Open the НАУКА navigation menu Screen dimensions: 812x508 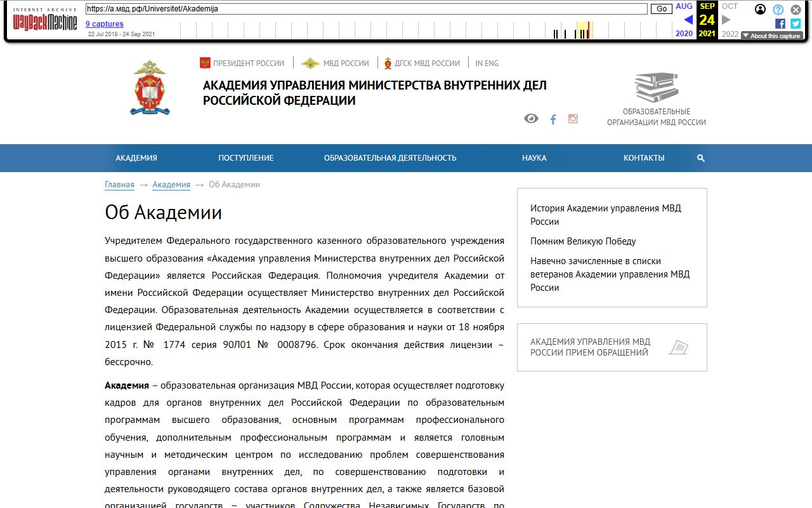[534, 158]
